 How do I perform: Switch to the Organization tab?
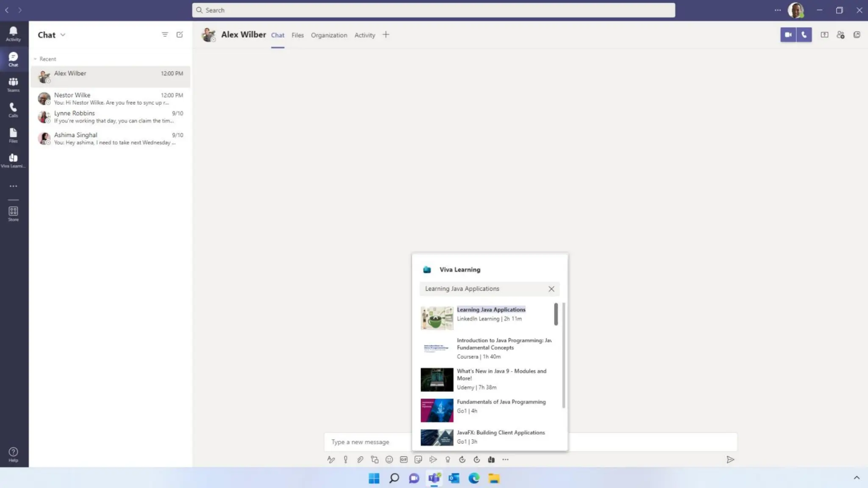coord(329,35)
